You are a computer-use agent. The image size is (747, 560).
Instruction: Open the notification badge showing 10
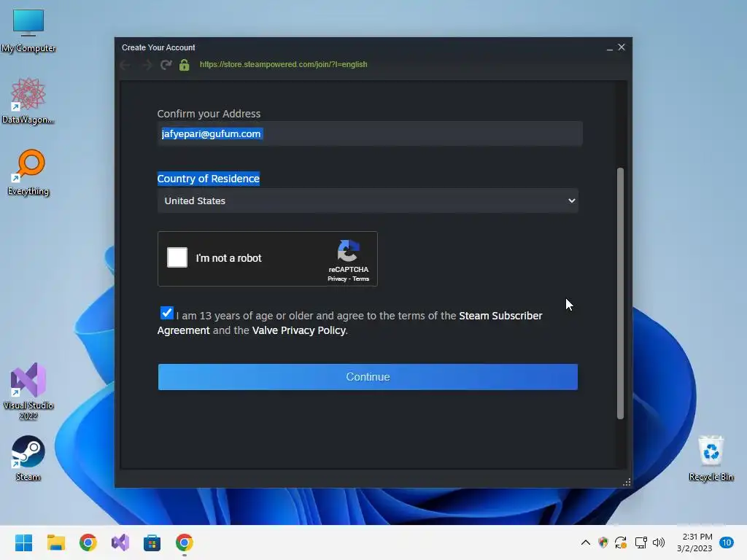click(727, 542)
